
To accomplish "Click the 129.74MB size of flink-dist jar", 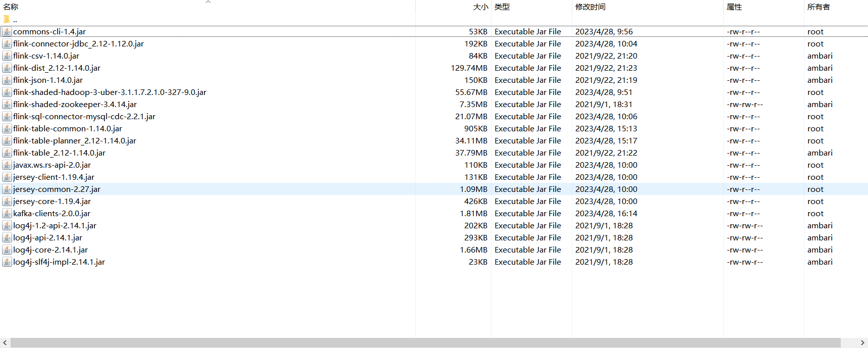I will click(x=469, y=68).
